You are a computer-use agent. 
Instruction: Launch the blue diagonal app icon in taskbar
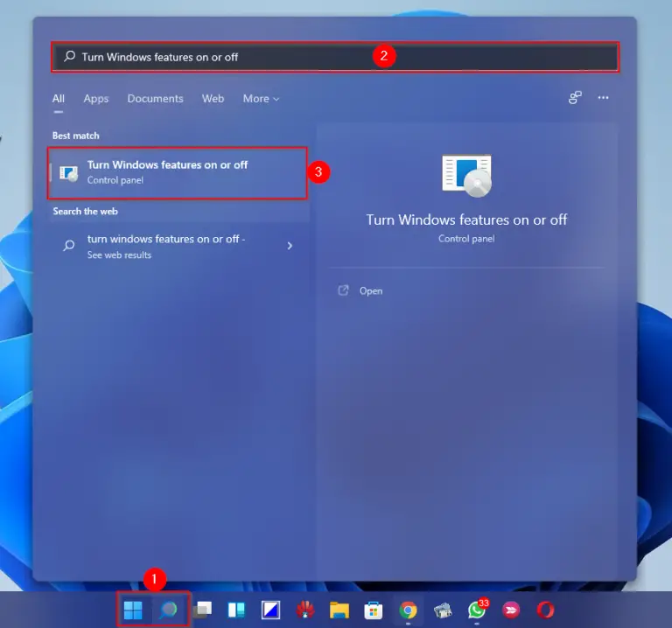click(x=271, y=610)
